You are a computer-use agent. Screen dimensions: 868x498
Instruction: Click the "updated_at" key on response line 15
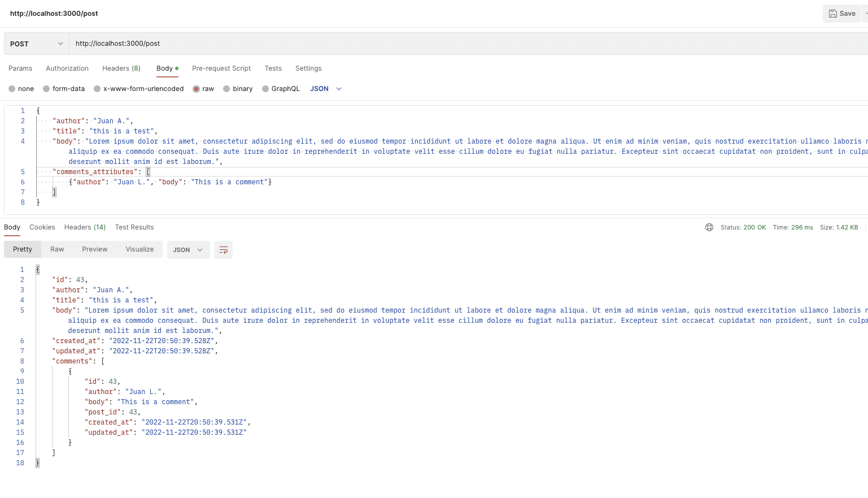coord(109,432)
